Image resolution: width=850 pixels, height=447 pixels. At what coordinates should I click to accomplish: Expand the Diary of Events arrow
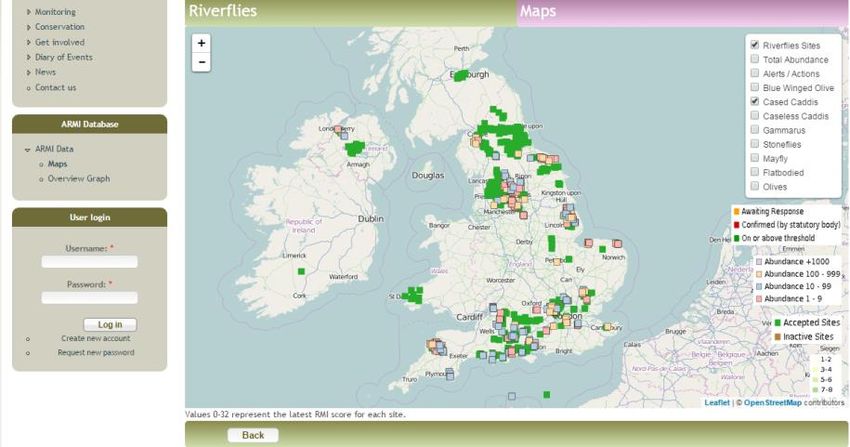tap(28, 57)
